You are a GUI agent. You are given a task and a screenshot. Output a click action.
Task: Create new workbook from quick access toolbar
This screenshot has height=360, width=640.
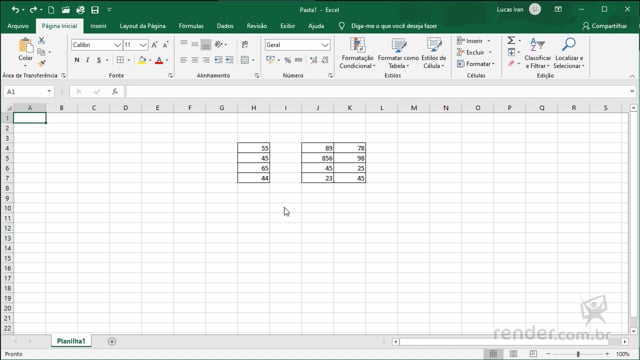coord(51,10)
